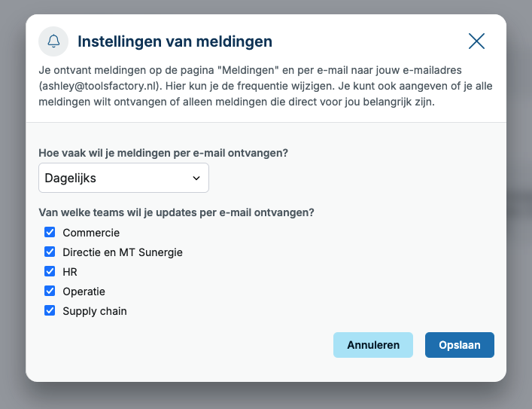Click the Operatie label text
The width and height of the screenshot is (532, 409).
tap(84, 291)
